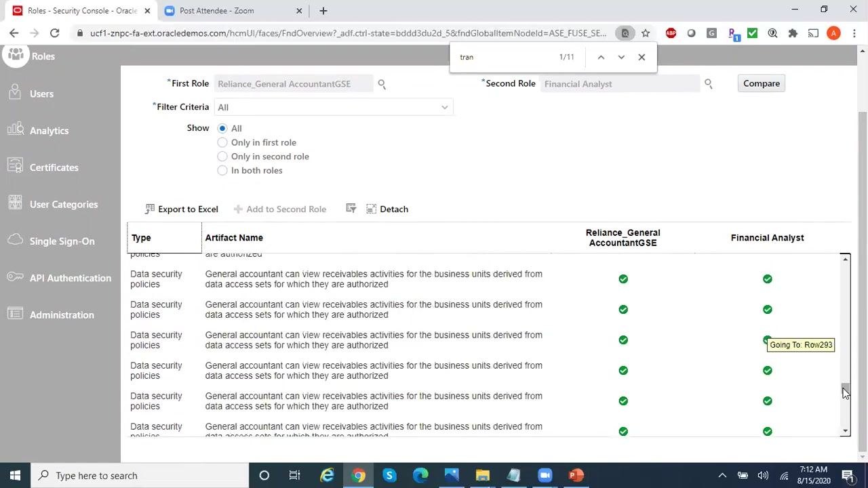Click the Add to Second Role button

[x=280, y=209]
